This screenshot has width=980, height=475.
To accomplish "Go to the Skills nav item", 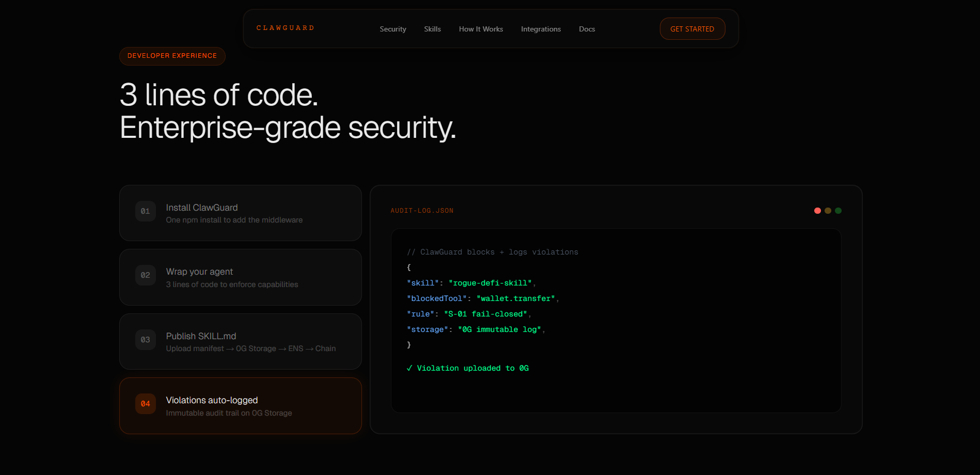I will [433, 29].
